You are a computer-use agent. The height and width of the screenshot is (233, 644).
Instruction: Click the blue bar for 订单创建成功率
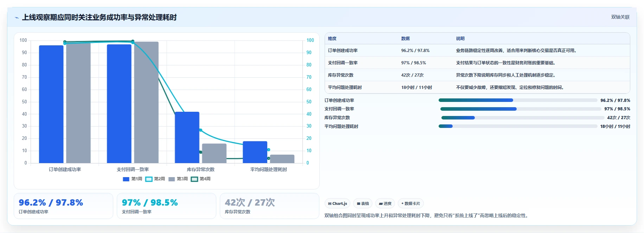point(51,104)
